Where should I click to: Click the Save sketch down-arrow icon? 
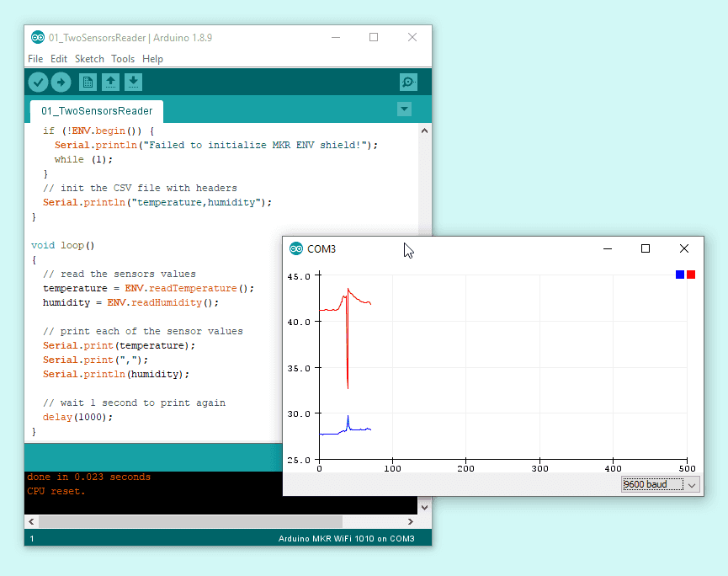click(x=134, y=82)
